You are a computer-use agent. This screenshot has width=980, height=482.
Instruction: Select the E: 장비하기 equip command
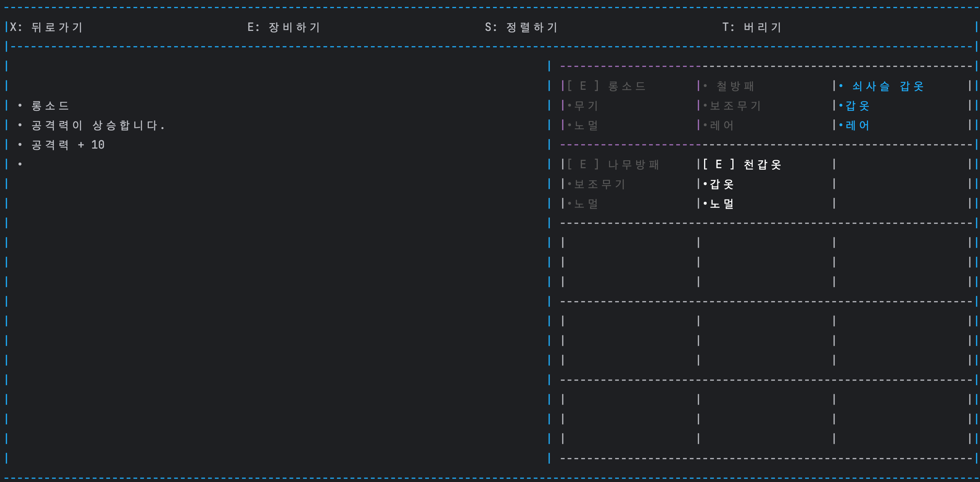point(284,27)
